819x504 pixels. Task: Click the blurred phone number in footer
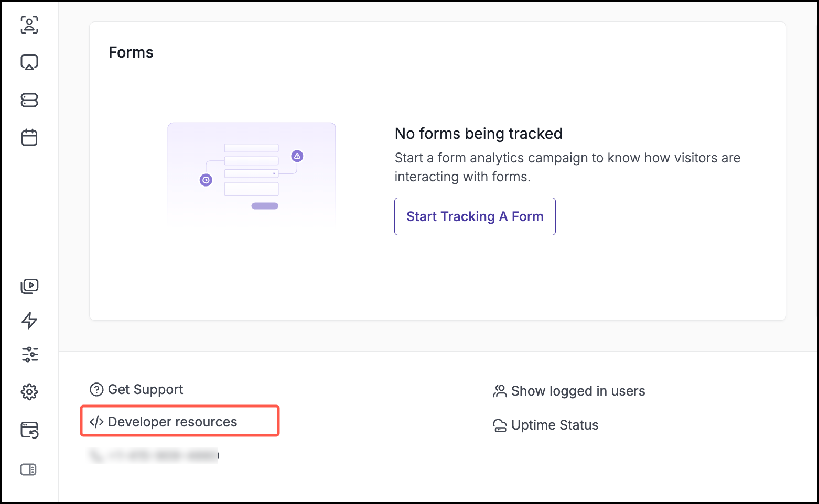(154, 456)
